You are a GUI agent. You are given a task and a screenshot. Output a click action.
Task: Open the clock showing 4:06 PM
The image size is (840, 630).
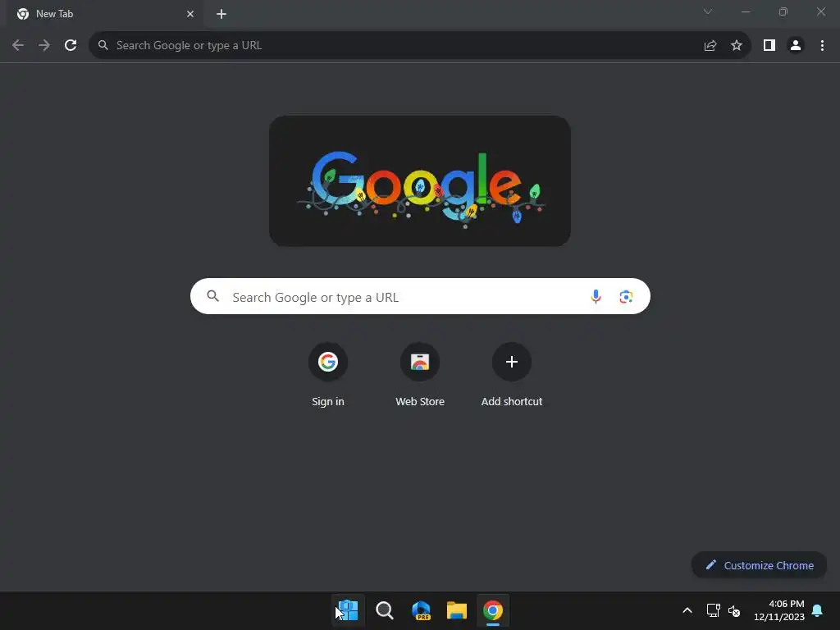pos(779,610)
